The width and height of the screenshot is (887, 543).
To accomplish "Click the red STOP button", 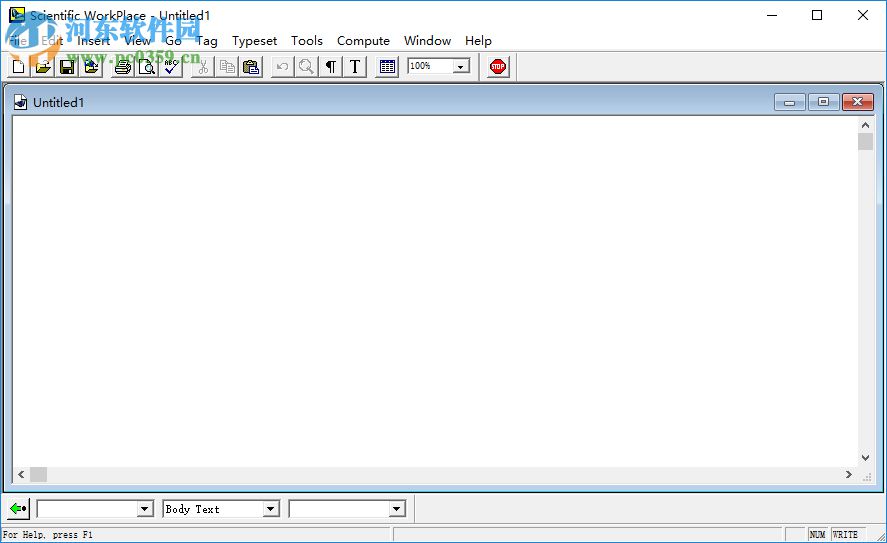I will coord(498,67).
